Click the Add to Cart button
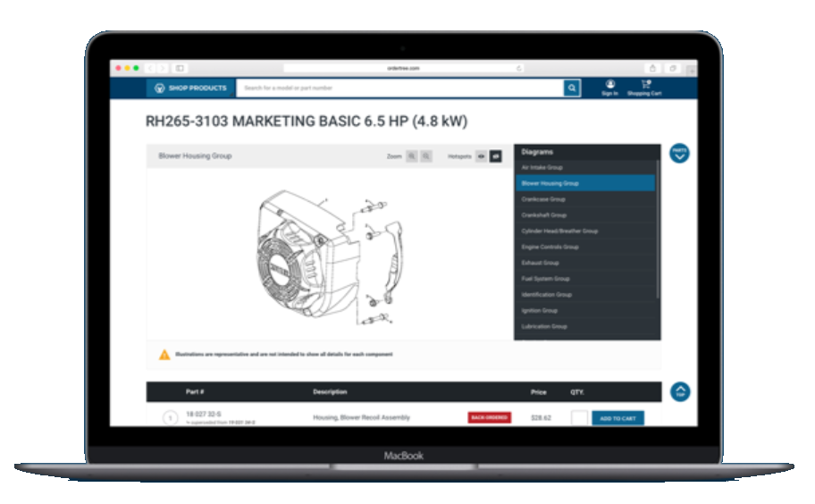This screenshot has width=815, height=504. (618, 418)
